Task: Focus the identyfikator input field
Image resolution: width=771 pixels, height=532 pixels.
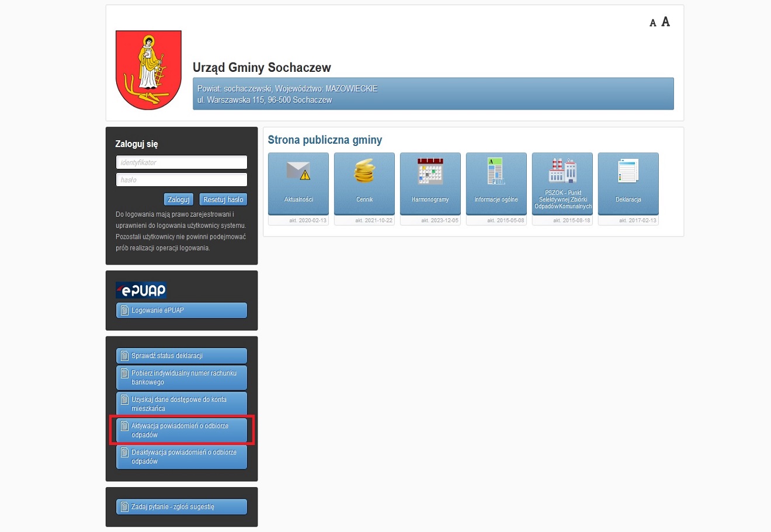Action: (x=182, y=162)
